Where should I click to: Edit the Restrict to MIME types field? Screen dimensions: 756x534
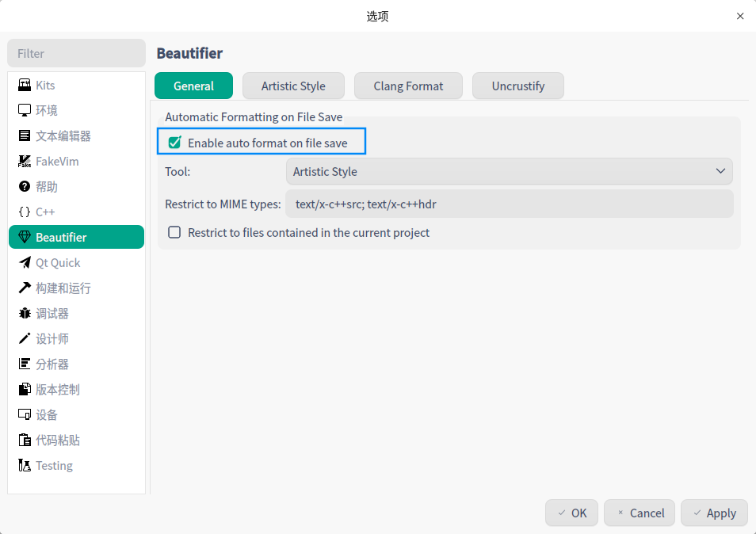pos(509,204)
